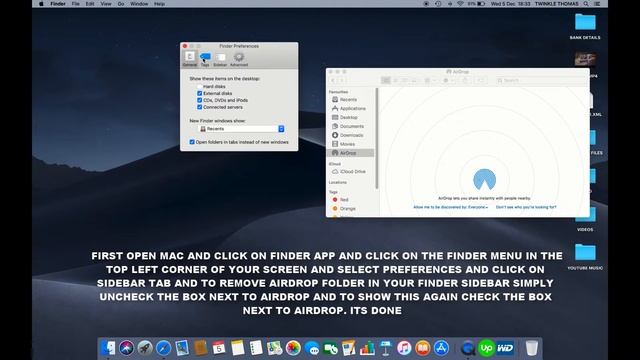The image size is (640, 360).
Task: Open Calendar from the Dock
Action: coord(219,348)
